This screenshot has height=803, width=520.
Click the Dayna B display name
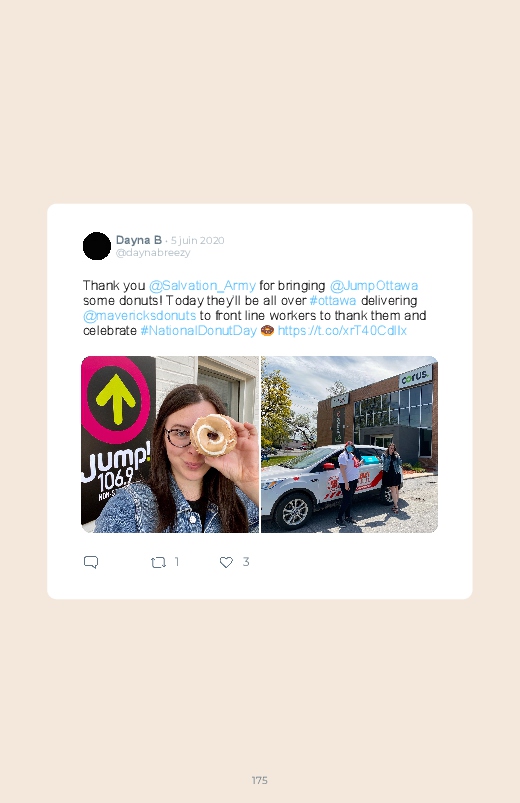[138, 240]
